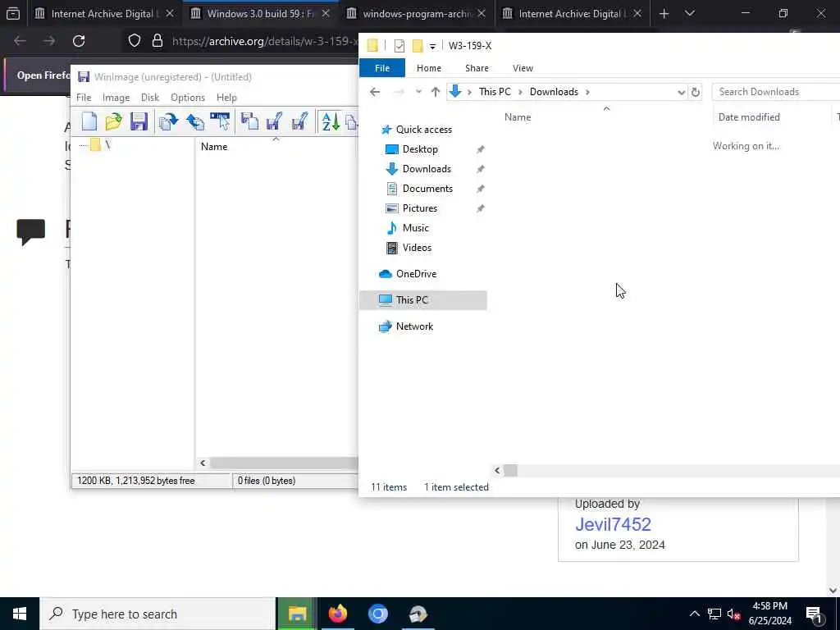Click New folder icon in Explorer title bar
Screen dimensions: 840x630
pos(418,46)
